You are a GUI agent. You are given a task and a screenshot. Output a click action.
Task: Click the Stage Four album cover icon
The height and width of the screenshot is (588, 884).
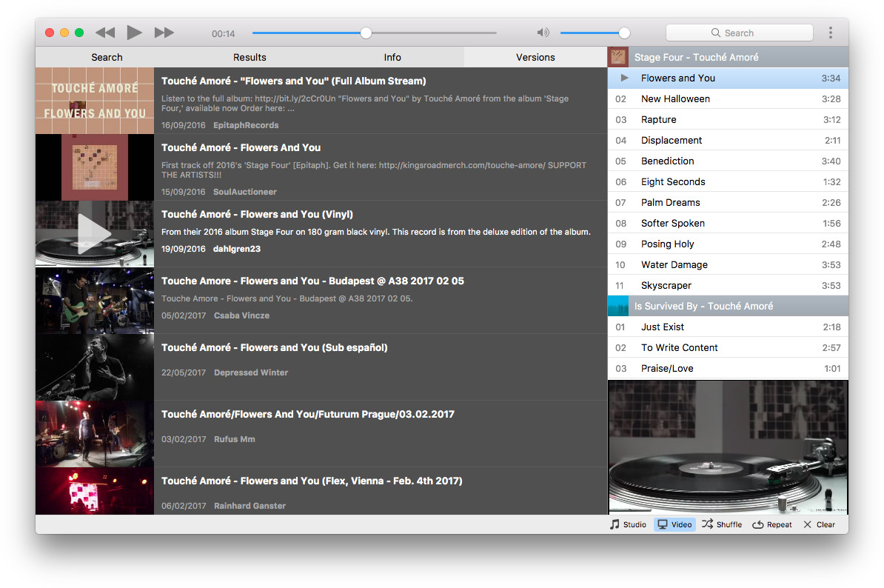point(618,57)
